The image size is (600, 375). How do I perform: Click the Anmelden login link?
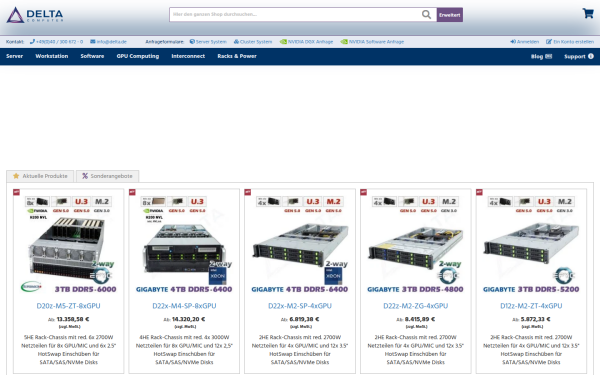525,42
